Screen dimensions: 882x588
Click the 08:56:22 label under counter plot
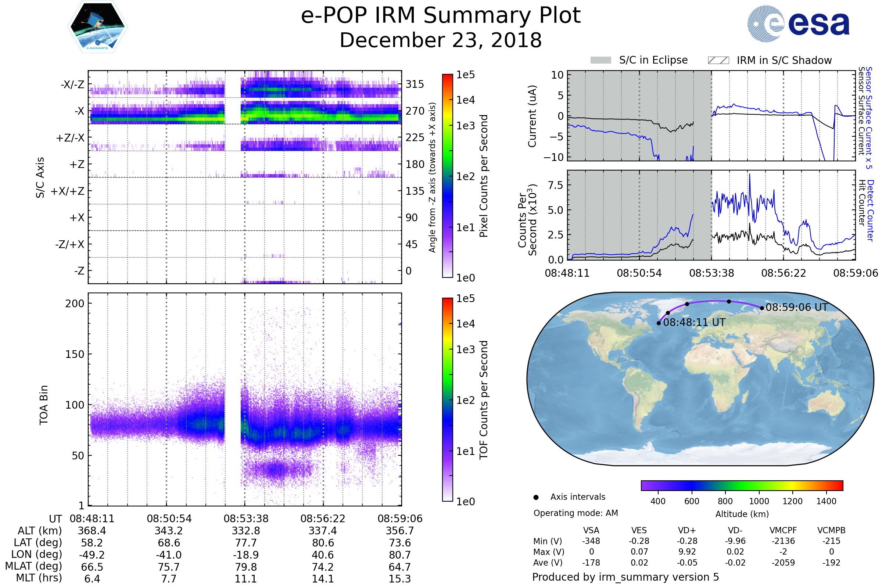tap(784, 273)
